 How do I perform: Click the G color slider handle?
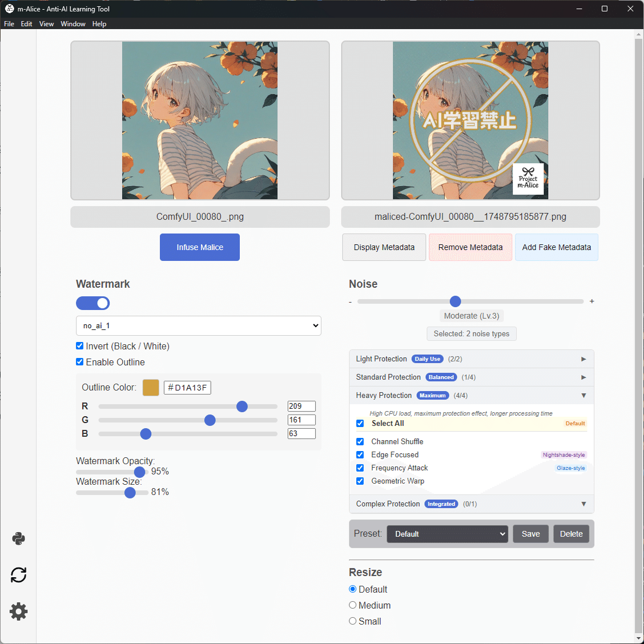point(210,420)
